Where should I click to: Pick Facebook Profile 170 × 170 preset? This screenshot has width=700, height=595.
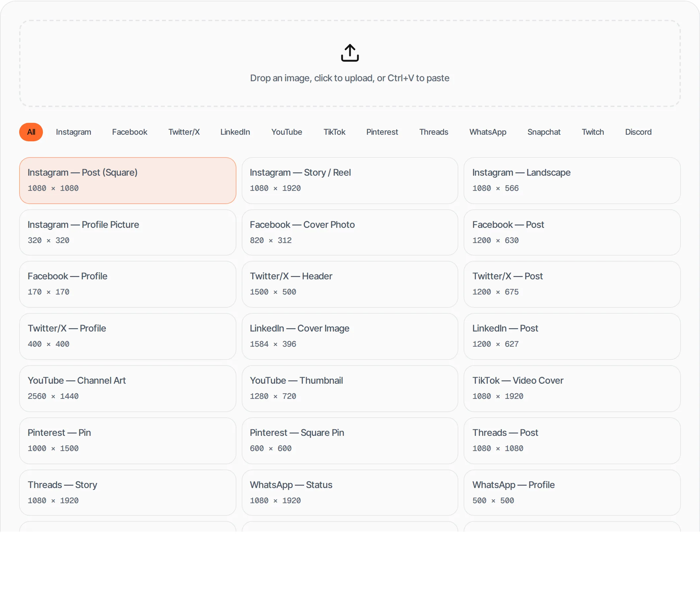click(127, 284)
